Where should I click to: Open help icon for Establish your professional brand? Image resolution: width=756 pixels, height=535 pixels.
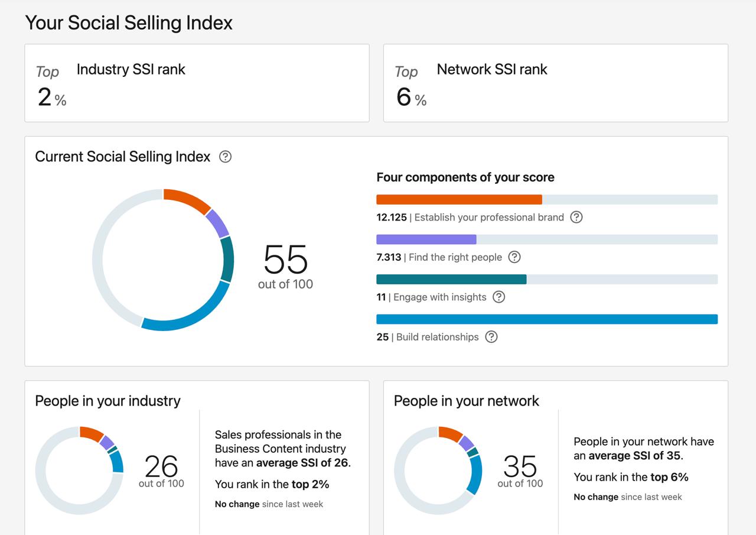[x=576, y=217]
